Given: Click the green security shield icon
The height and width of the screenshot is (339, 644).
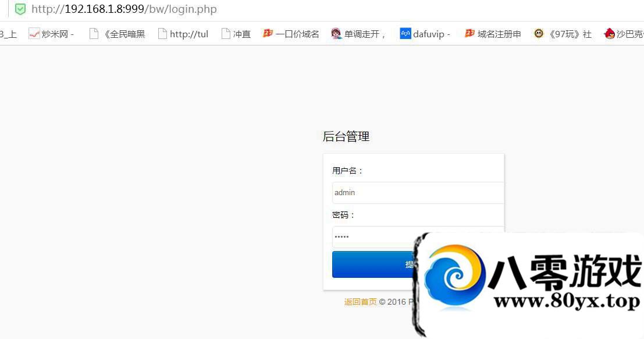Looking at the screenshot, I should (x=20, y=9).
